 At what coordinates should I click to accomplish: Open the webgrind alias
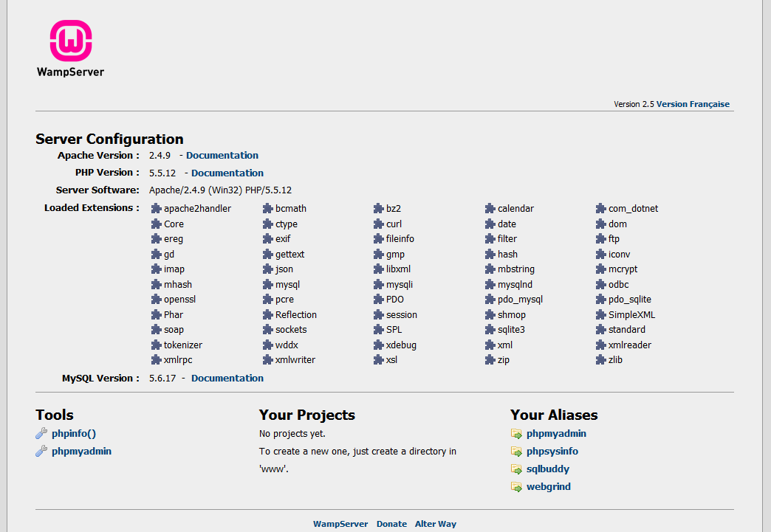[549, 487]
